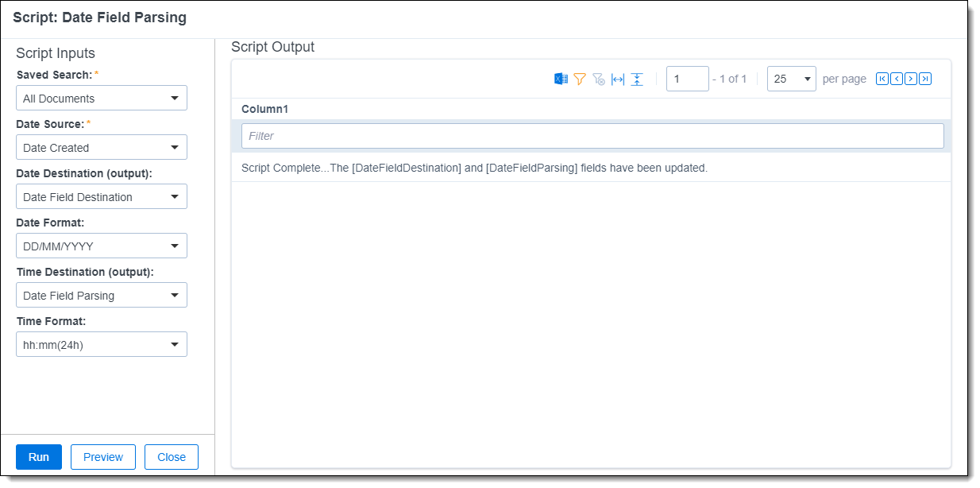This screenshot has height=488, width=980.
Task: Click the reset column widths icon
Action: pos(618,79)
